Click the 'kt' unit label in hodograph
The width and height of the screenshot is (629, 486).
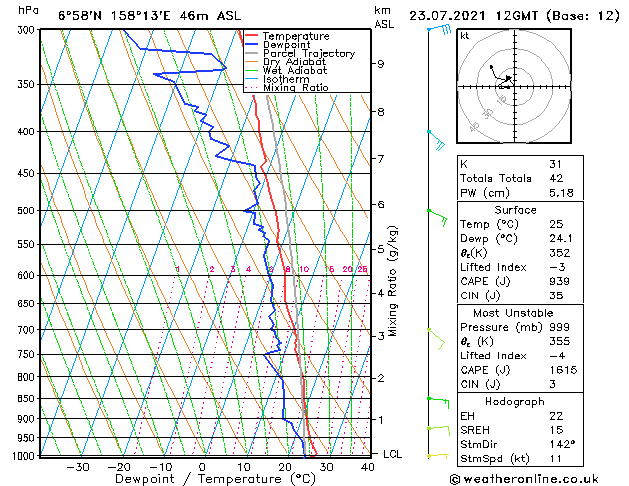click(x=465, y=36)
